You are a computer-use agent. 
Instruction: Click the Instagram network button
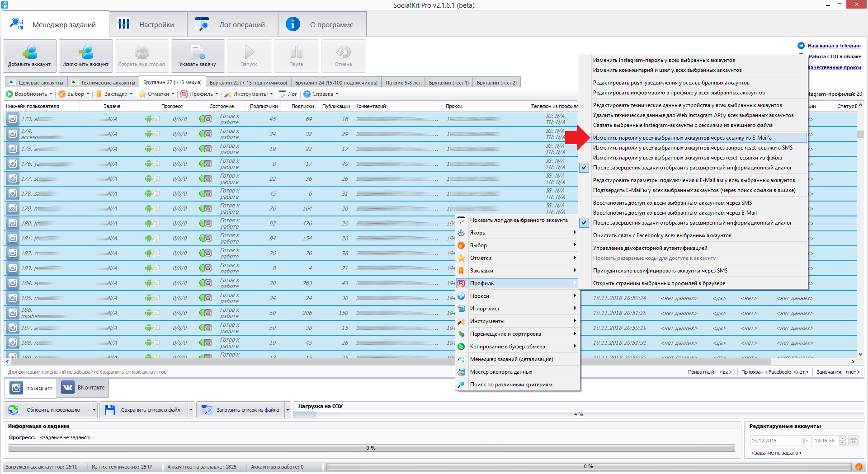(31, 388)
